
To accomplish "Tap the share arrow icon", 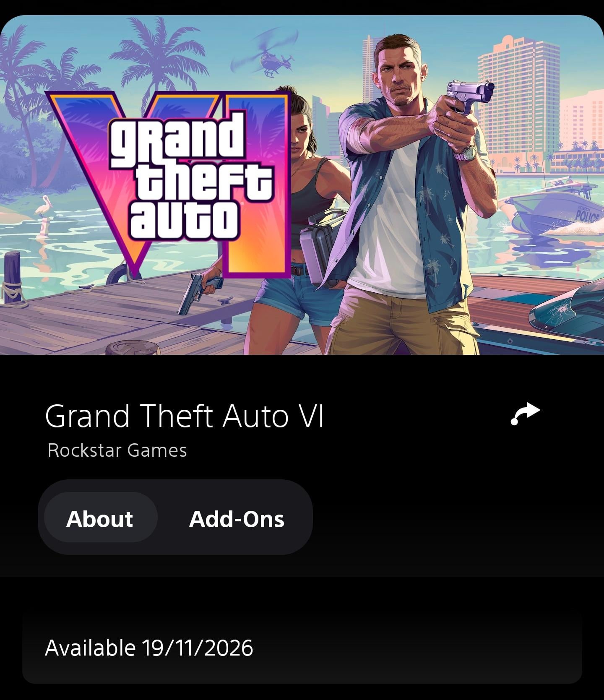I will (x=526, y=414).
